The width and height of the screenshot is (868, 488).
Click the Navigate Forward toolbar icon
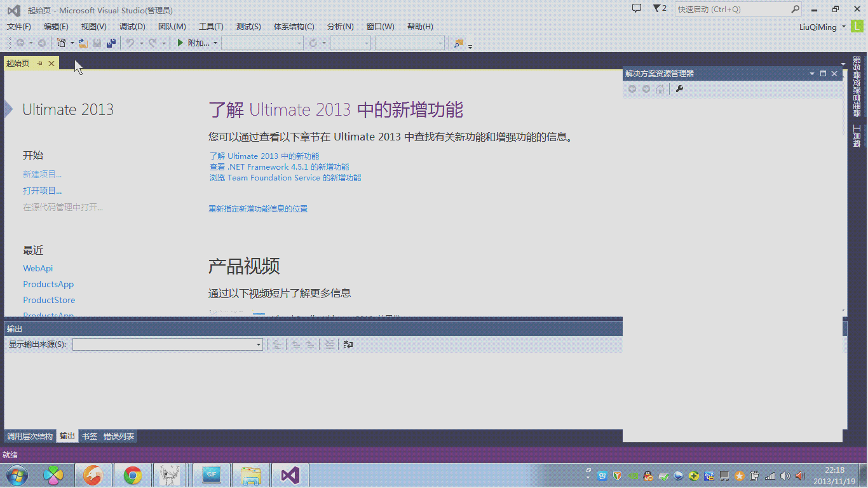[41, 43]
